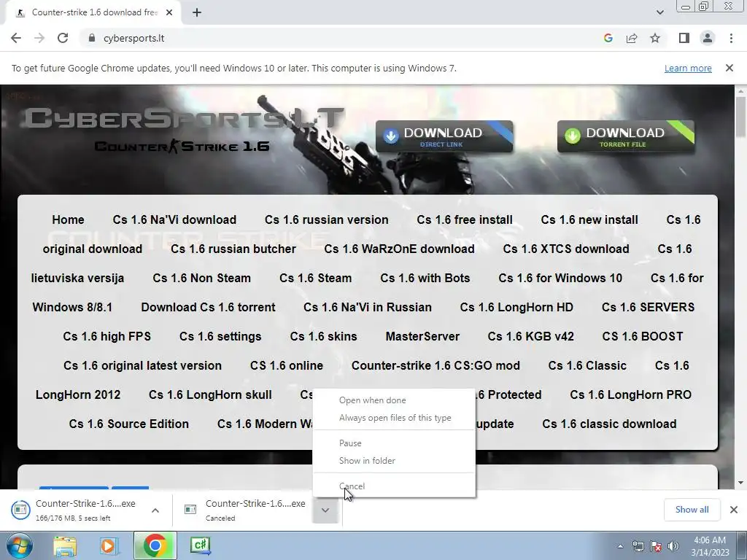Open Cs 1.6 KGB v42 link
The image size is (747, 560).
coord(531,336)
